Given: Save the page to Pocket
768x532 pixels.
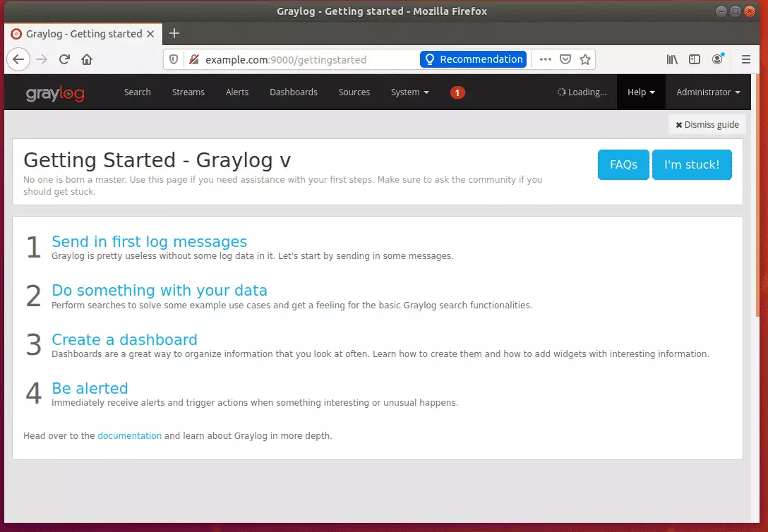Looking at the screenshot, I should coord(565,59).
